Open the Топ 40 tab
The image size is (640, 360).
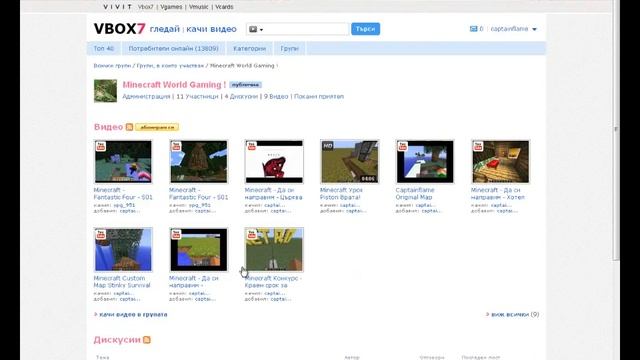(104, 48)
